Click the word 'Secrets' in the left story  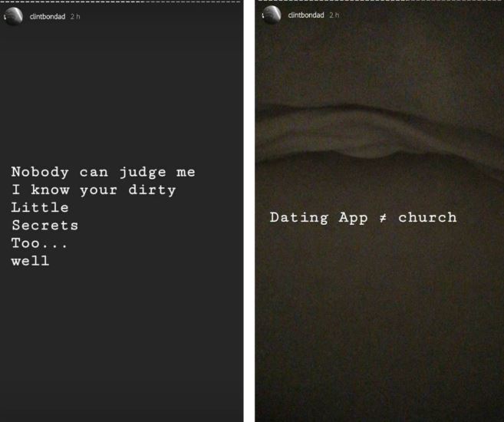click(45, 226)
